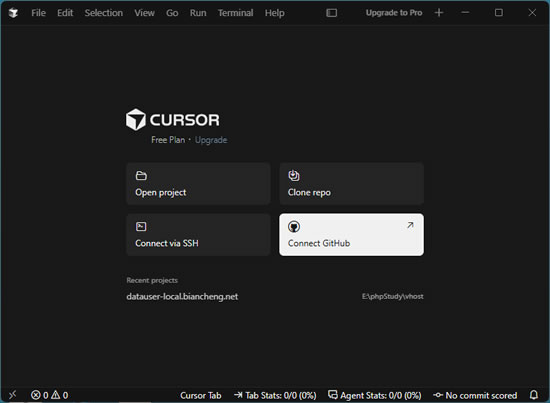550x403 pixels.
Task: Click the Clone repo card
Action: (351, 183)
